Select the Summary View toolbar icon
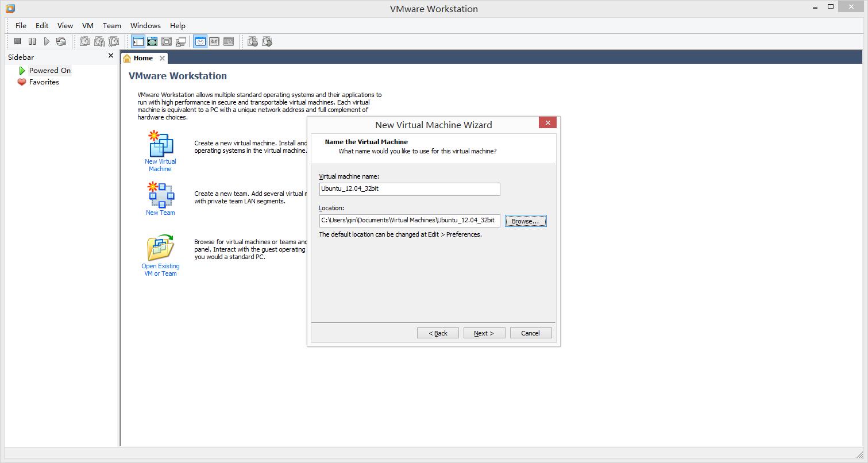This screenshot has height=463, width=868. pyautogui.click(x=200, y=41)
